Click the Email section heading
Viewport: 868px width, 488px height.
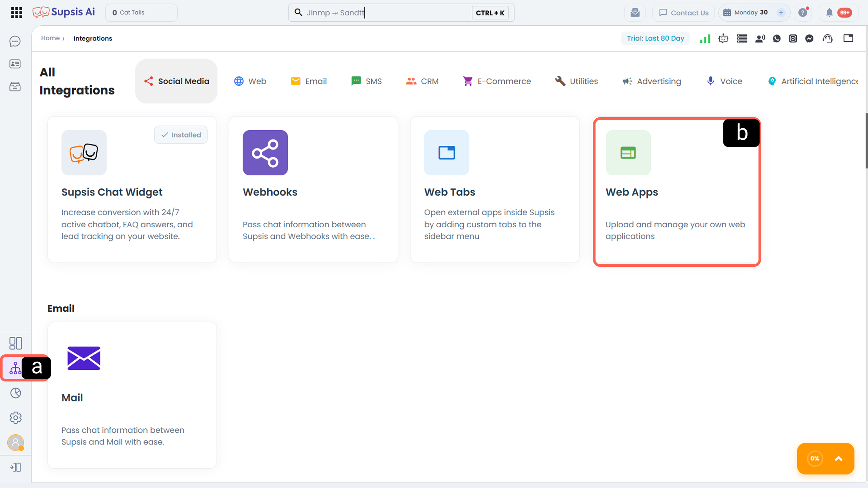click(61, 308)
